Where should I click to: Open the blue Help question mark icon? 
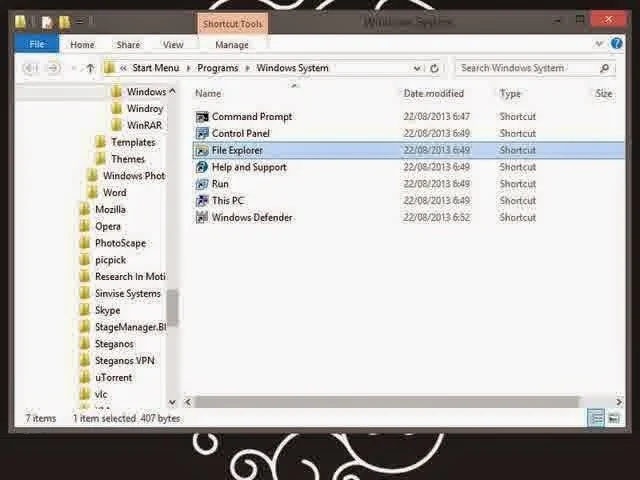click(616, 43)
